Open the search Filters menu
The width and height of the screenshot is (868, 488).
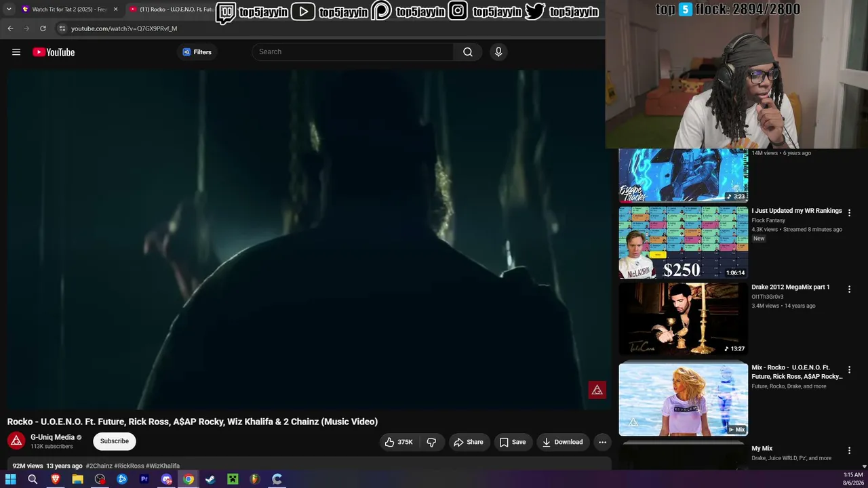pos(197,52)
